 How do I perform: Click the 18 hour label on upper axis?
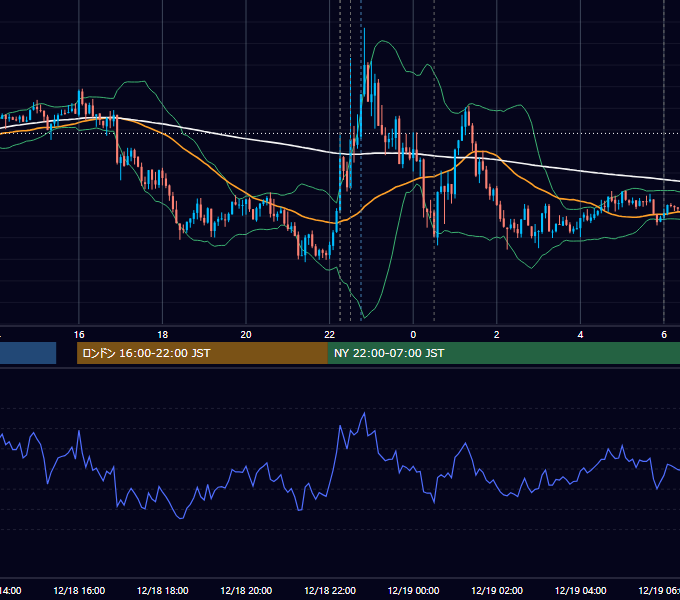(162, 334)
